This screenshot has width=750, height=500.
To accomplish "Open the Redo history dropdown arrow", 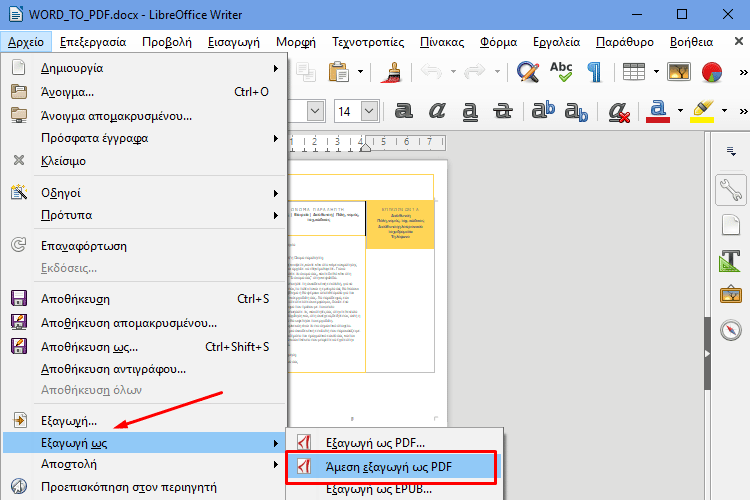I will (497, 72).
